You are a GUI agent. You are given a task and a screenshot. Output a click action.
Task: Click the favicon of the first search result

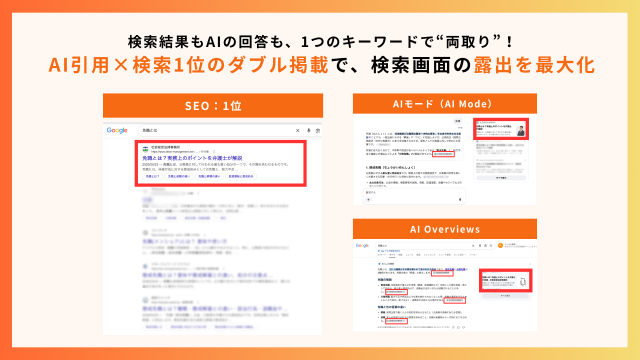[145, 149]
